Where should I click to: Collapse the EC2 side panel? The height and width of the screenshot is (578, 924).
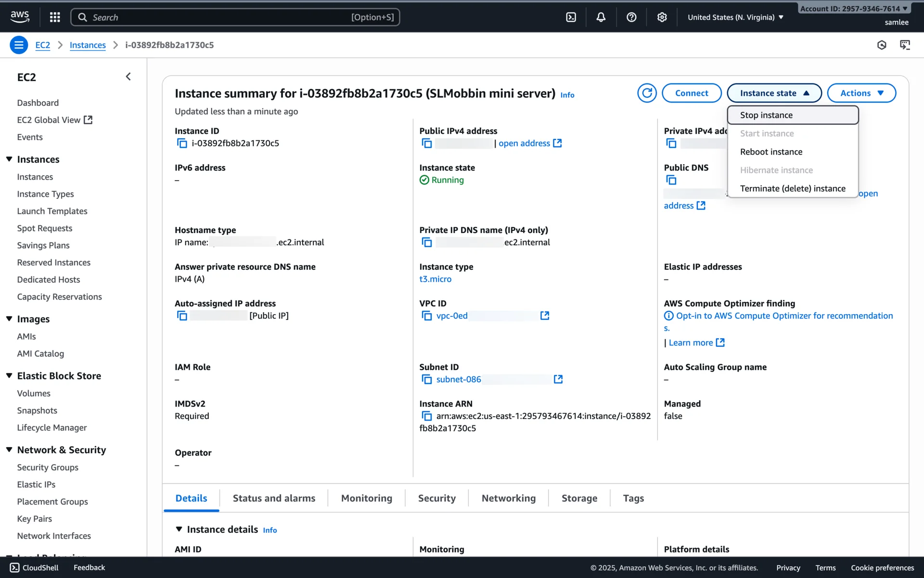click(128, 77)
